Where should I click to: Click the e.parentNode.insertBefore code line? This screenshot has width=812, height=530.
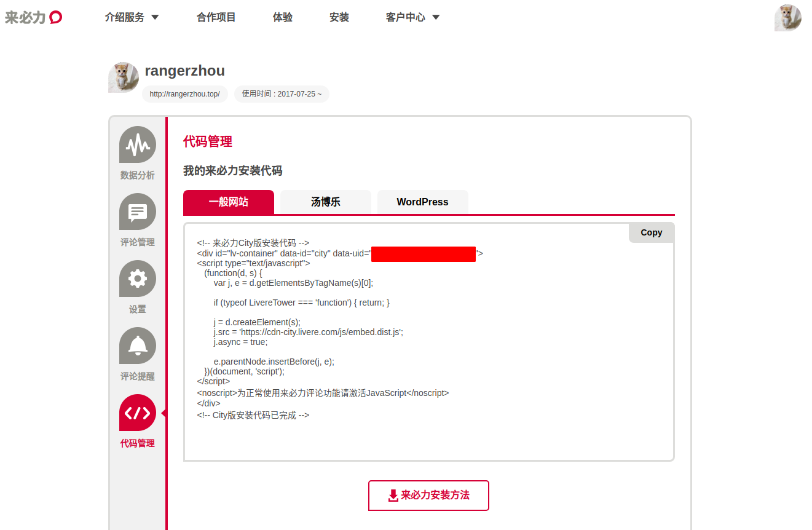tap(274, 362)
